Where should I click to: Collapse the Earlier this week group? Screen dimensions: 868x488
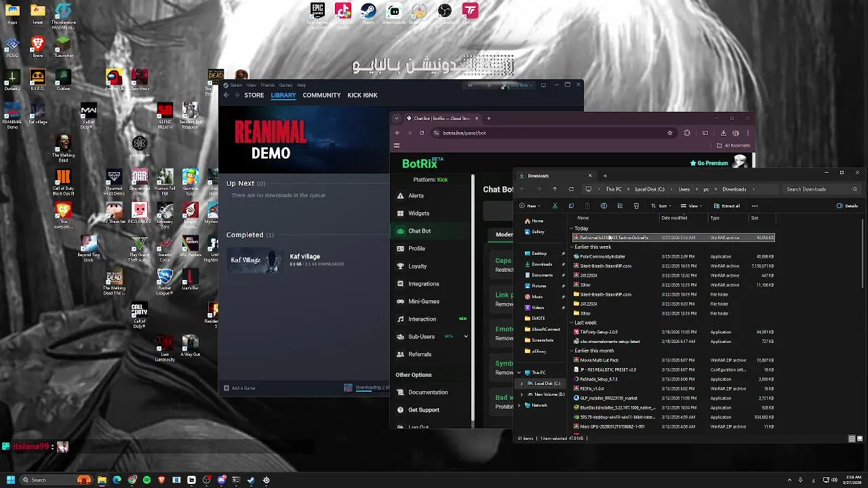click(x=572, y=247)
